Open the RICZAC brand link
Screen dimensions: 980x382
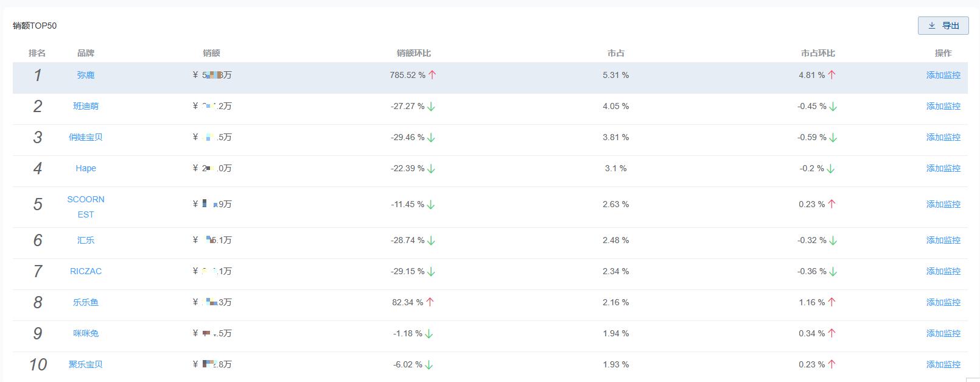[x=86, y=271]
